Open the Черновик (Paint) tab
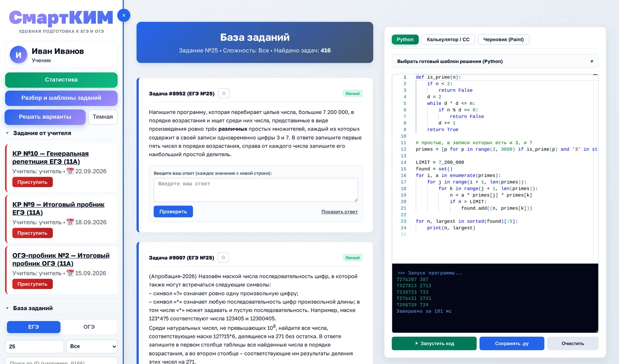Image resolution: width=619 pixels, height=364 pixels. (x=503, y=39)
